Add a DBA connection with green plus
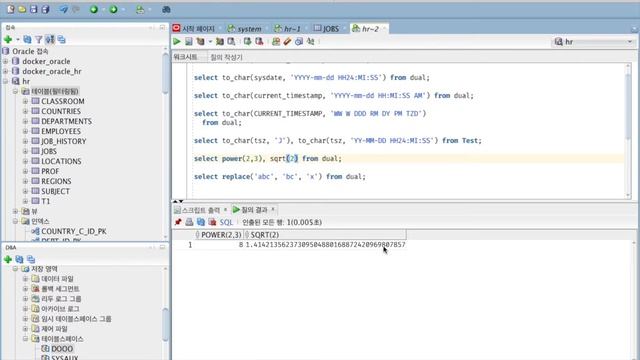This screenshot has width=640, height=360. pyautogui.click(x=8, y=259)
